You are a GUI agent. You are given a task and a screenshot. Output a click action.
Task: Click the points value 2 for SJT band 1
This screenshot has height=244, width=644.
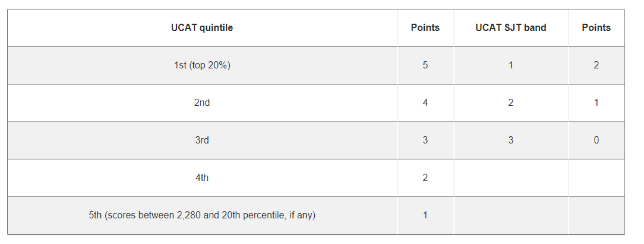[x=596, y=65]
